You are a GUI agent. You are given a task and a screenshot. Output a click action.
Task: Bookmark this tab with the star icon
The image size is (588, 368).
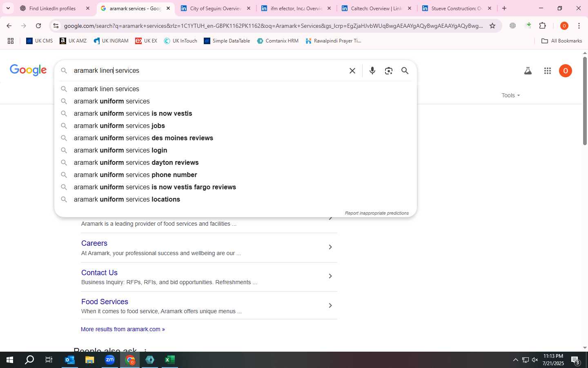(492, 26)
